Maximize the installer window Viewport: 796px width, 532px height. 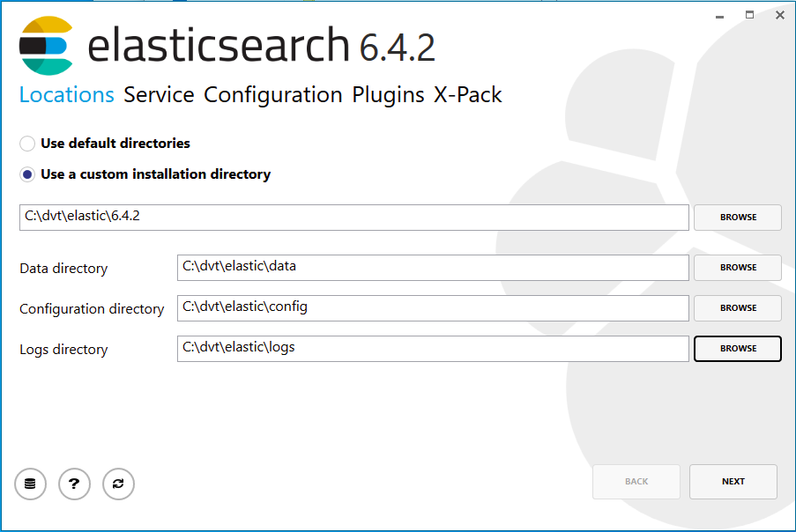coord(749,15)
